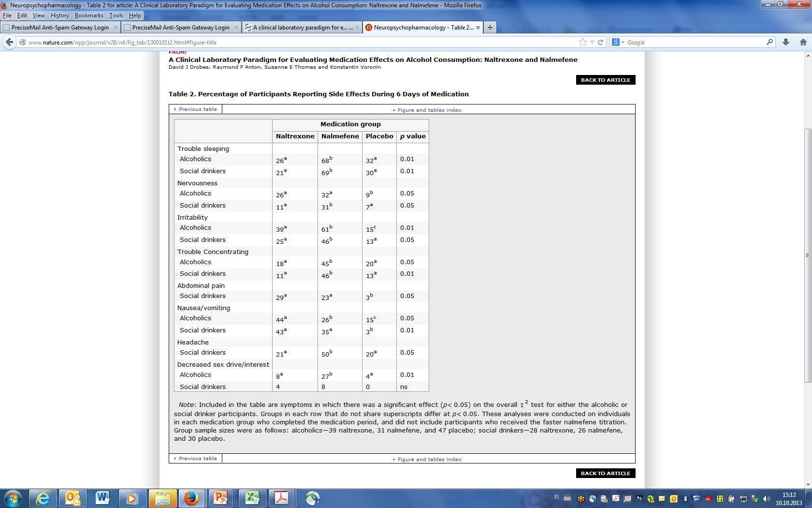Image resolution: width=812 pixels, height=508 pixels.
Task: Launch Internet Explorer from the taskbar
Action: click(x=43, y=498)
